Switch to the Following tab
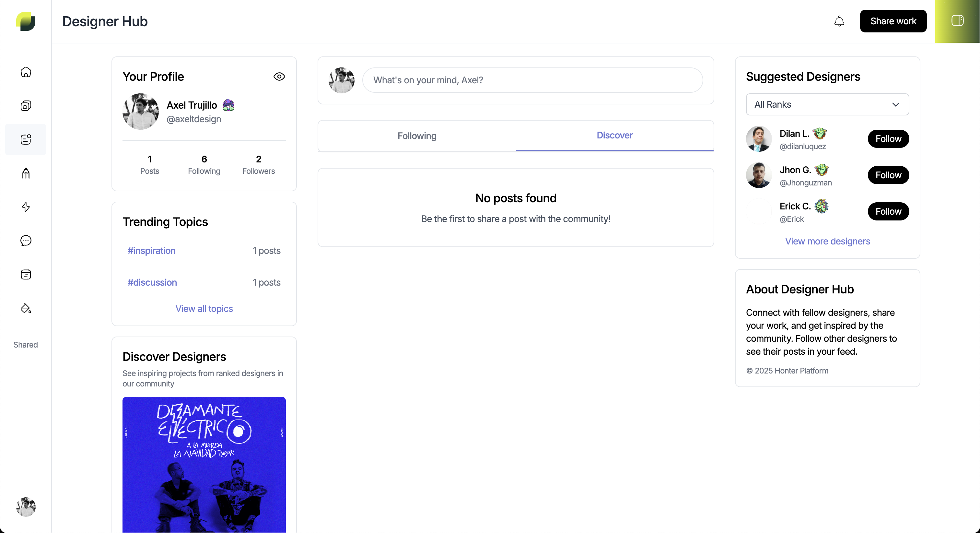 click(416, 136)
